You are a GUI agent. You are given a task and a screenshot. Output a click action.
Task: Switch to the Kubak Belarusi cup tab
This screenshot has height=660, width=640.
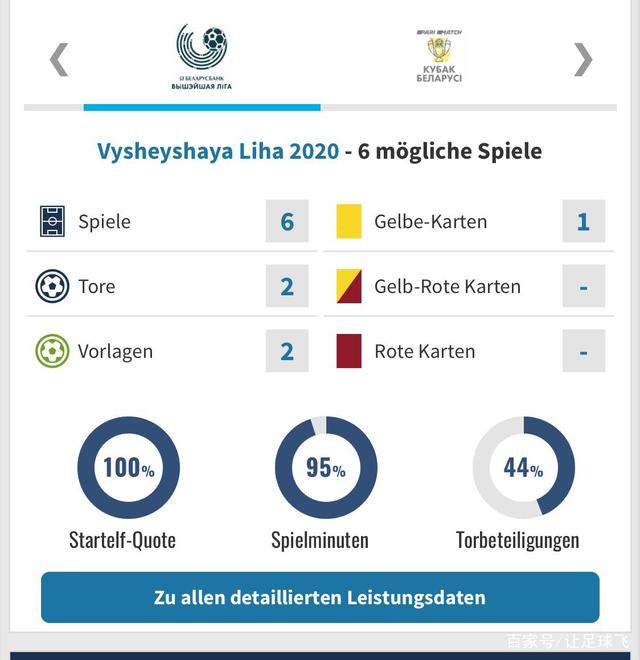[x=439, y=57]
